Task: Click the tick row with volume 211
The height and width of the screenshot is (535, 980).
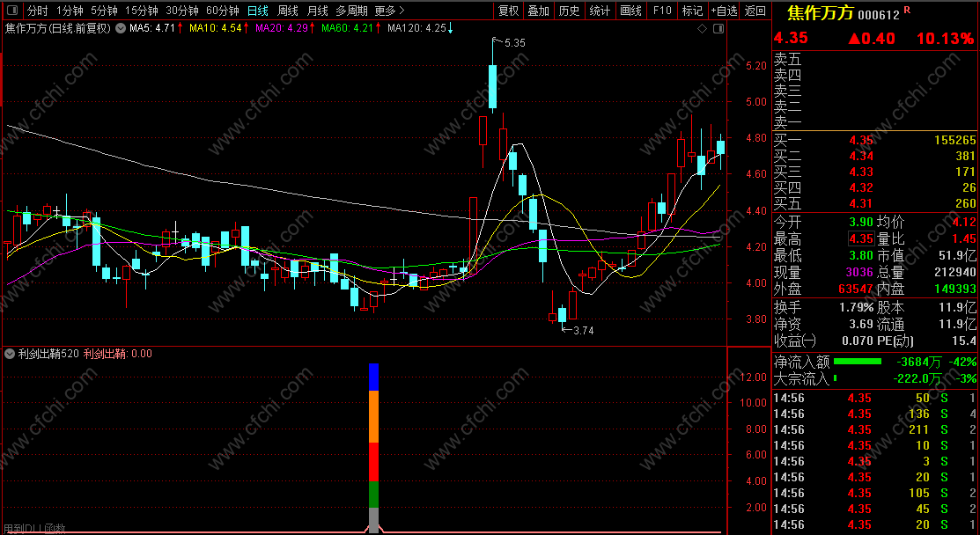Action: (875, 429)
